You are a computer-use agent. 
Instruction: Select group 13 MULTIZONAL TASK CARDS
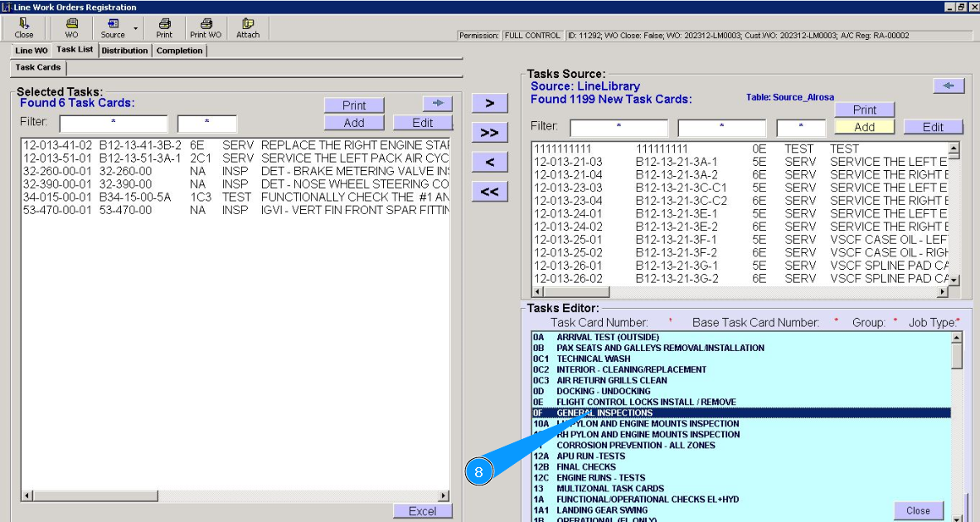741,488
